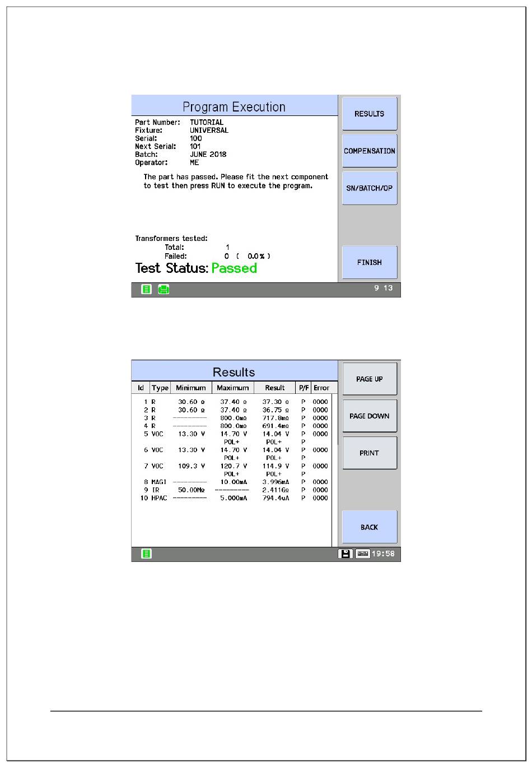The height and width of the screenshot is (767, 532).
Task: Select result 3.996mA in row 8
Action: click(276, 482)
